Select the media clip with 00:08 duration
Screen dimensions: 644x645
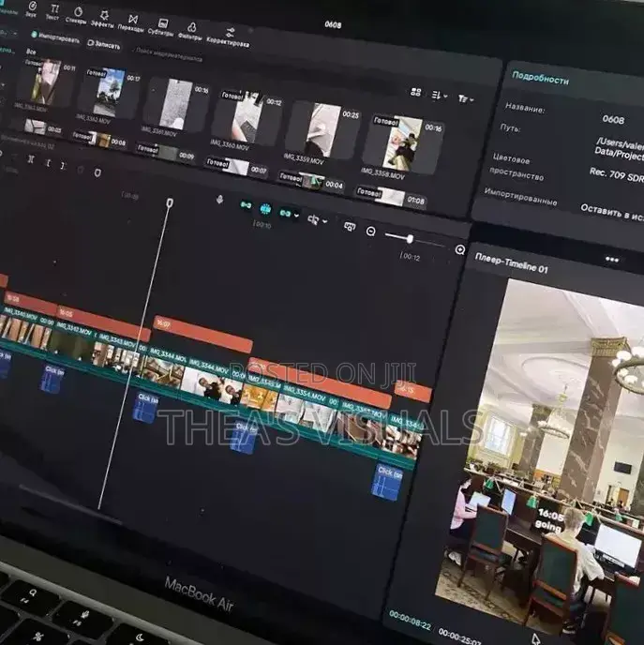[x=99, y=139]
